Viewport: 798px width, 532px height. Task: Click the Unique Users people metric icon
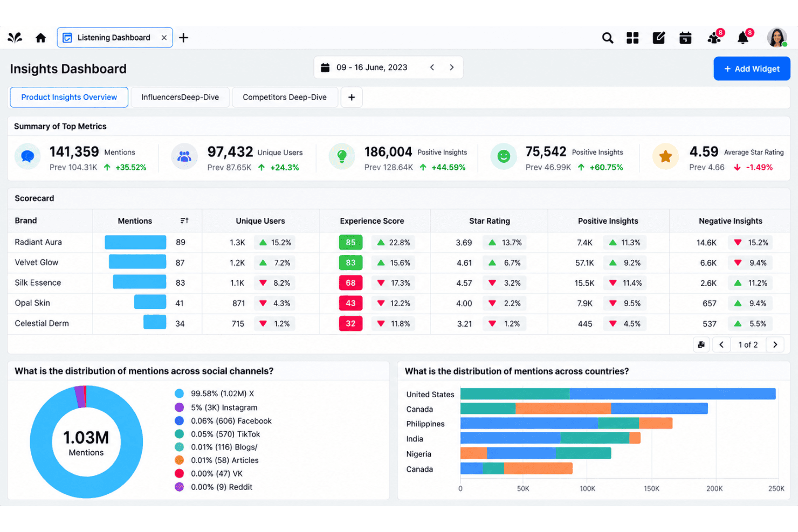[x=184, y=157]
